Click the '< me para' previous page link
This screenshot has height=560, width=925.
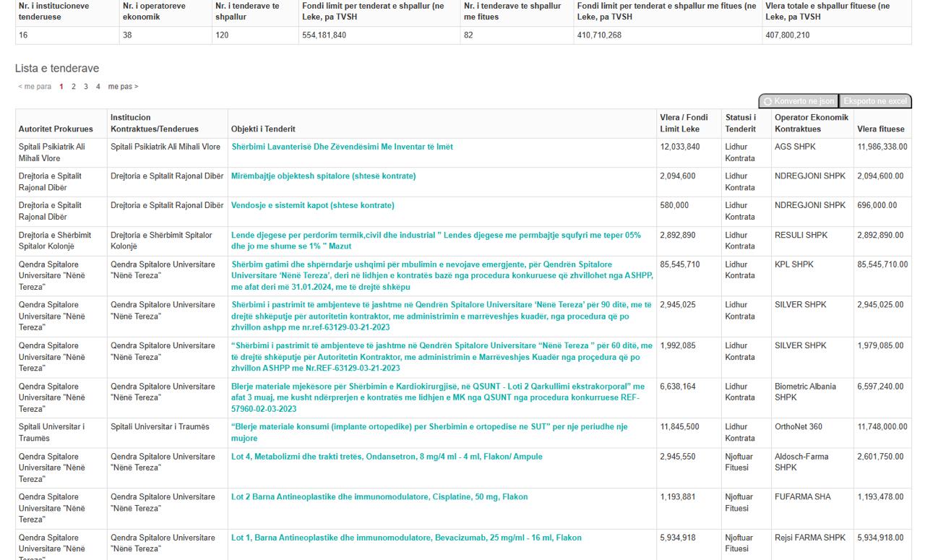coord(35,87)
